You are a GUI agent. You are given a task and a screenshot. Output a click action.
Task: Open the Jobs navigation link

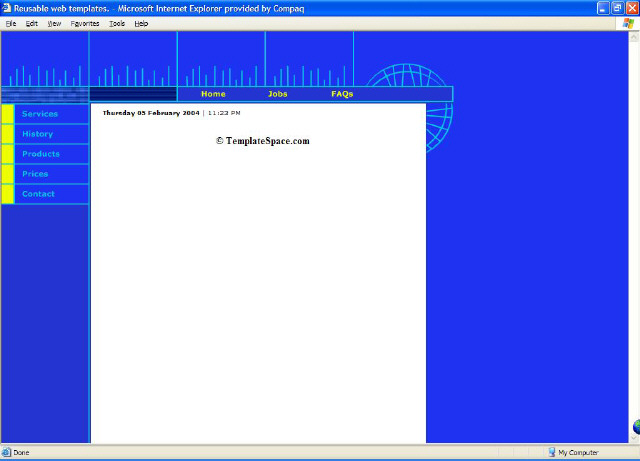tap(278, 94)
